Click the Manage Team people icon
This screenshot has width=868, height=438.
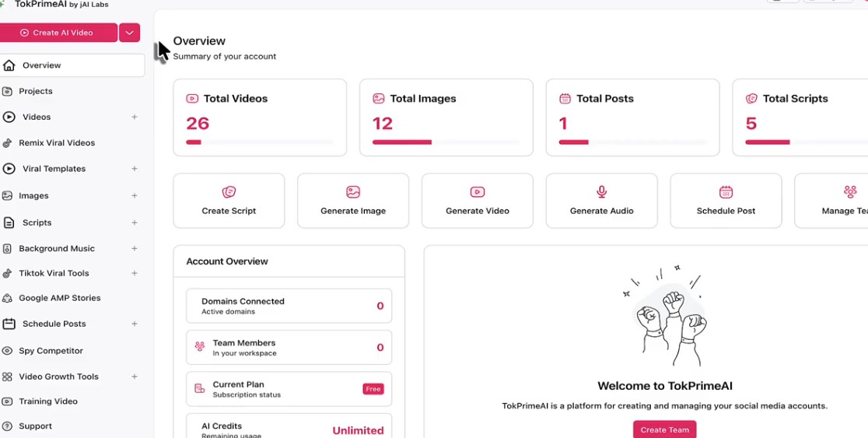(850, 192)
